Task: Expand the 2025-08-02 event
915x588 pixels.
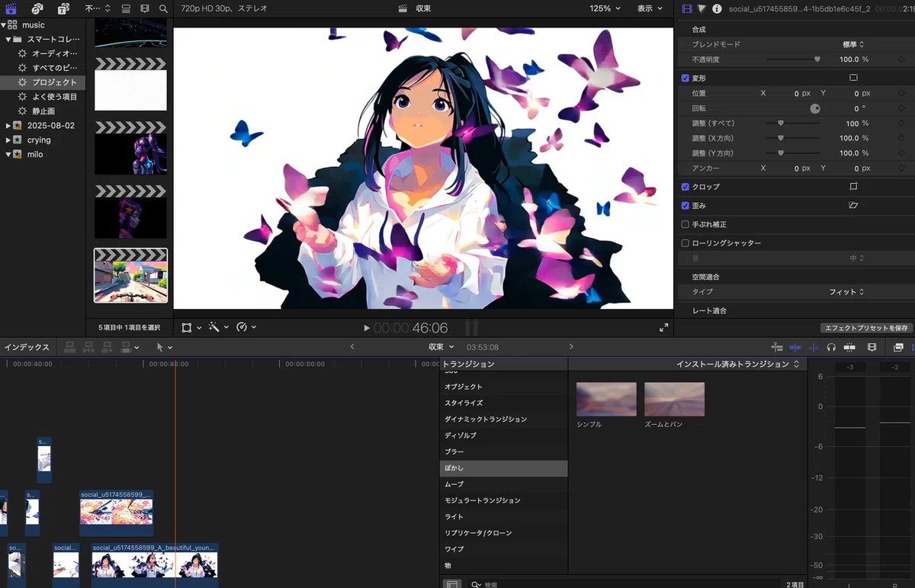Action: (x=8, y=126)
